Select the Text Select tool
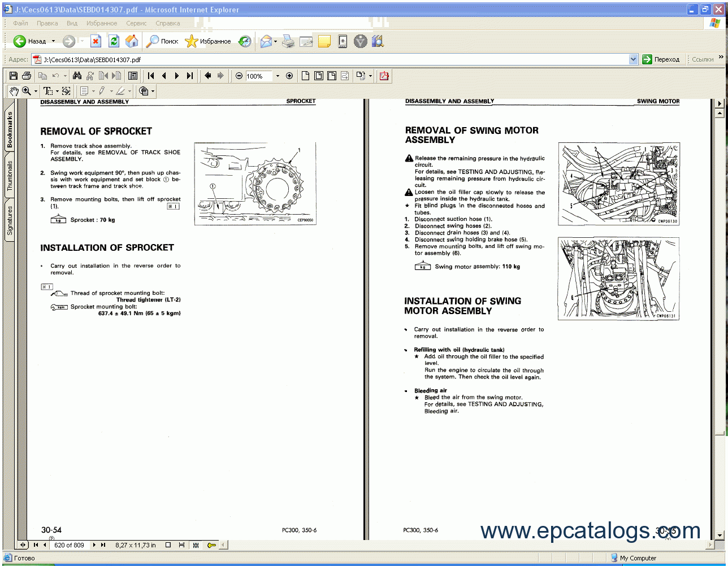728x566 pixels. (48, 91)
